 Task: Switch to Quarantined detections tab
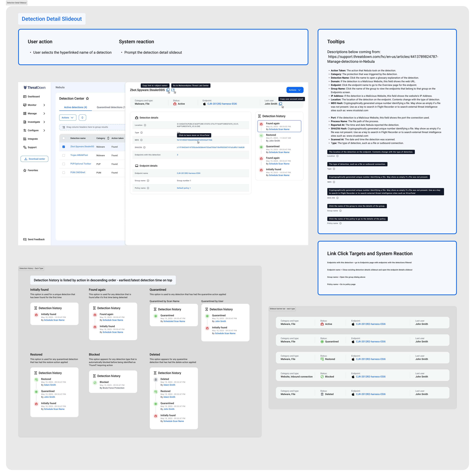coord(111,107)
